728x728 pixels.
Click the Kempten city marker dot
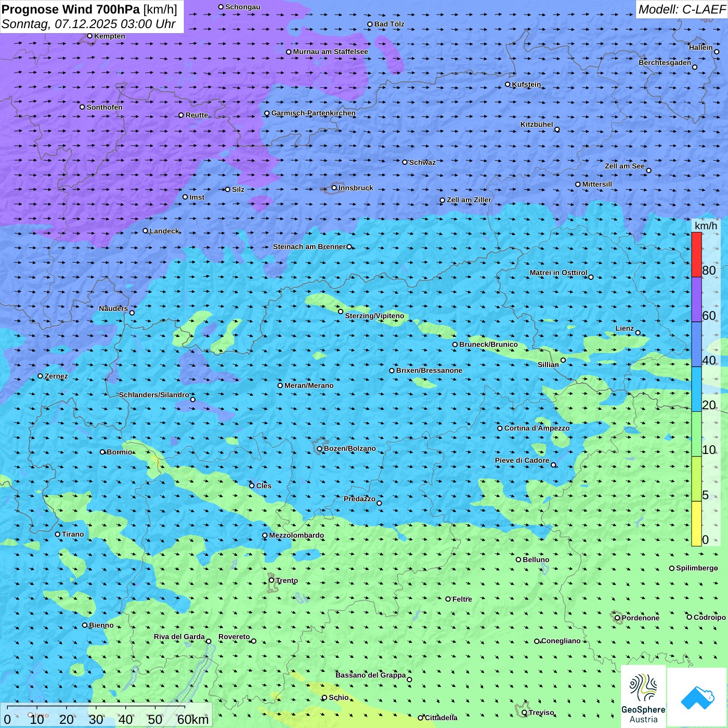point(89,36)
